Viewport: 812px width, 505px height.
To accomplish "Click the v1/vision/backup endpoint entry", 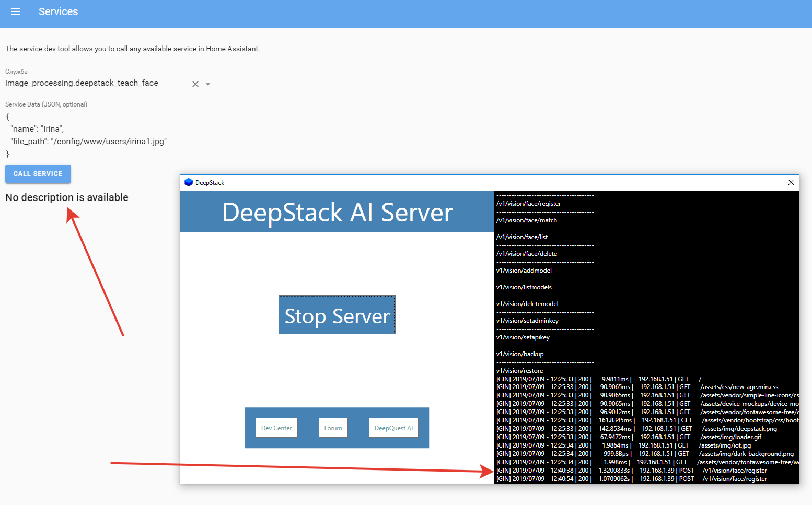I will 520,354.
